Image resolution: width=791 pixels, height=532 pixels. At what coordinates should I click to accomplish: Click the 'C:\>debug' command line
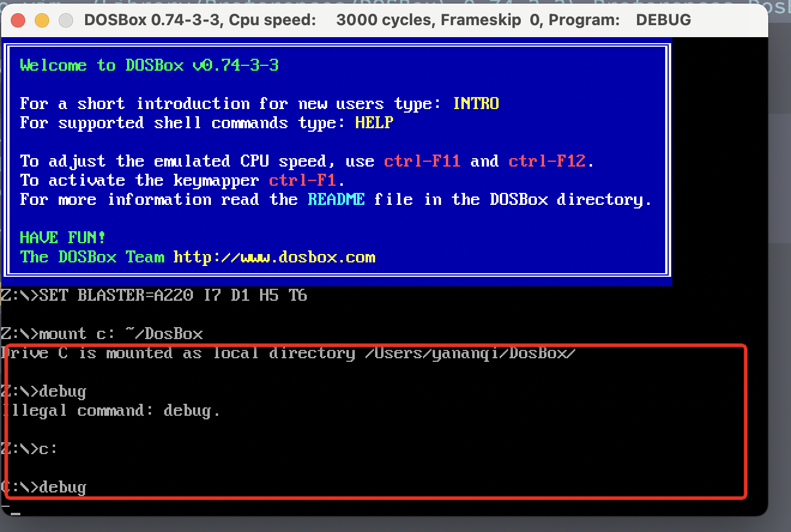coord(44,486)
